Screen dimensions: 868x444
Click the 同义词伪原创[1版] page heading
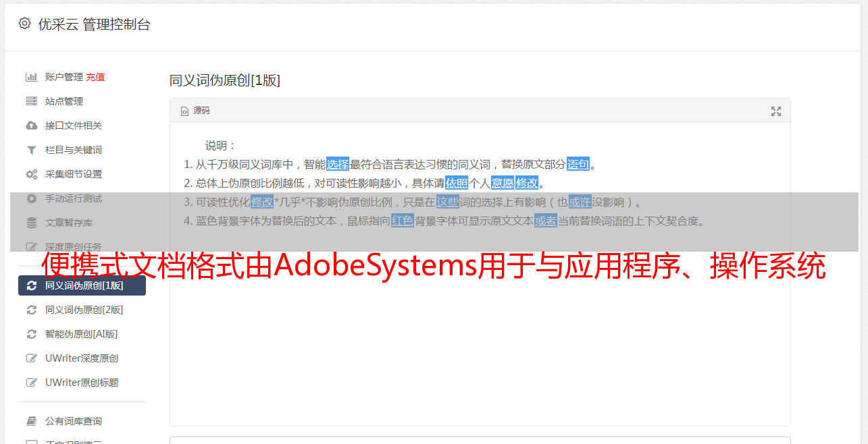[225, 81]
